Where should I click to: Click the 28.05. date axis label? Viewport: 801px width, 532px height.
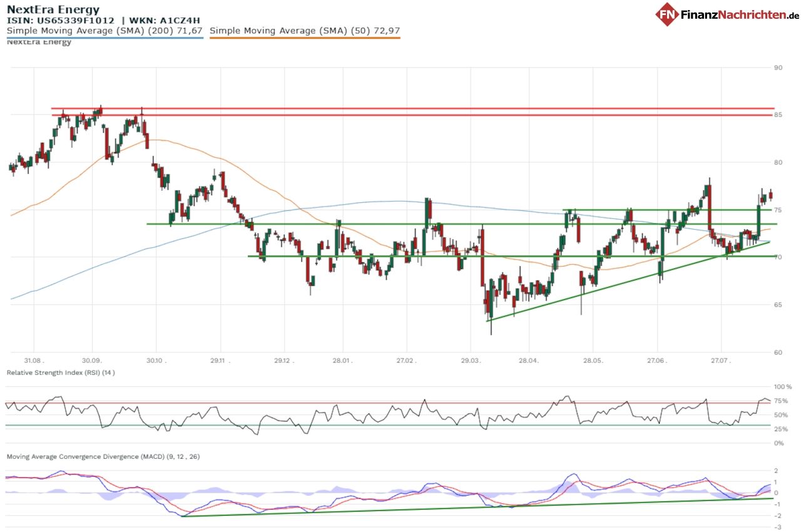point(593,361)
